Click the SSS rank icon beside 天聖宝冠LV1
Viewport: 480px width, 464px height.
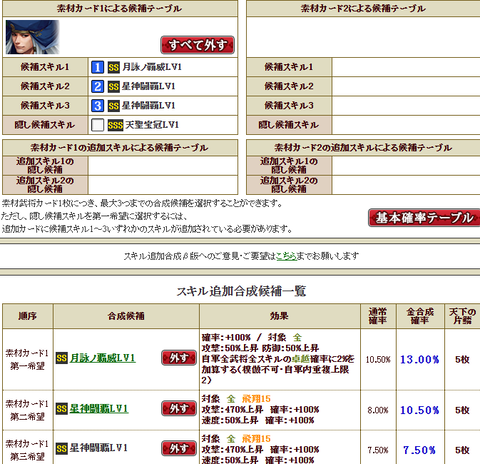click(115, 125)
